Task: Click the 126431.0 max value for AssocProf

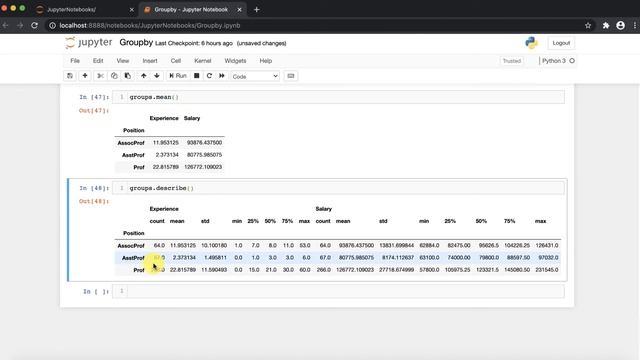Action: click(547, 246)
